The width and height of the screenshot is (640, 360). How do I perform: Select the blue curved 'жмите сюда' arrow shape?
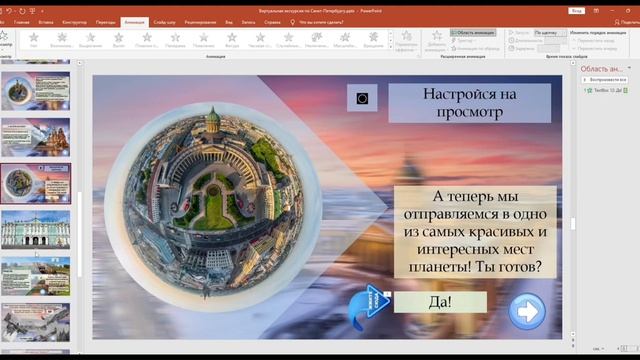point(368,307)
